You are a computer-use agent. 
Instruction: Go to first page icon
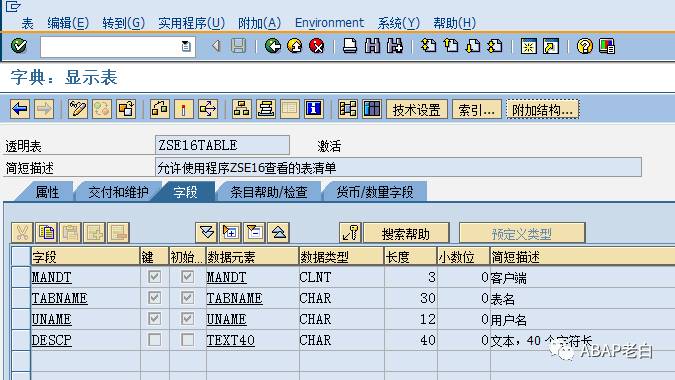pyautogui.click(x=428, y=46)
